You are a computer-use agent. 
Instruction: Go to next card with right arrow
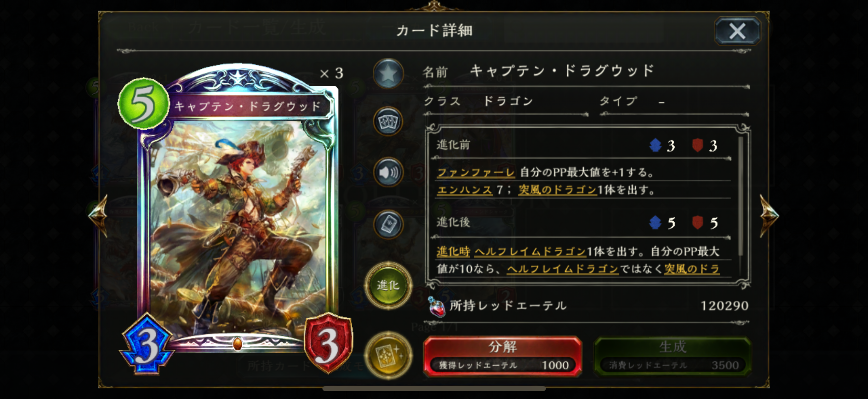pyautogui.click(x=769, y=216)
